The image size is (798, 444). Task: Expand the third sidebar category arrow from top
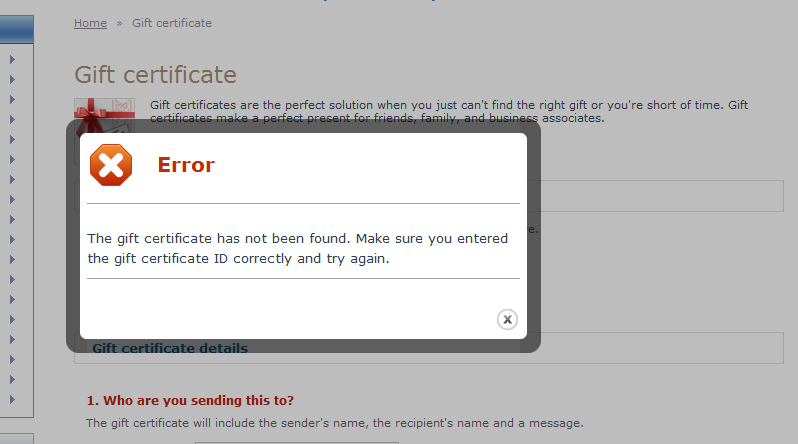(12, 99)
